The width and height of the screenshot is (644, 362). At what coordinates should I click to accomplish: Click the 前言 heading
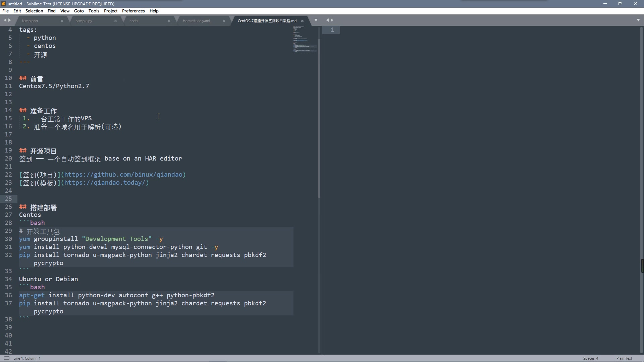tap(37, 78)
